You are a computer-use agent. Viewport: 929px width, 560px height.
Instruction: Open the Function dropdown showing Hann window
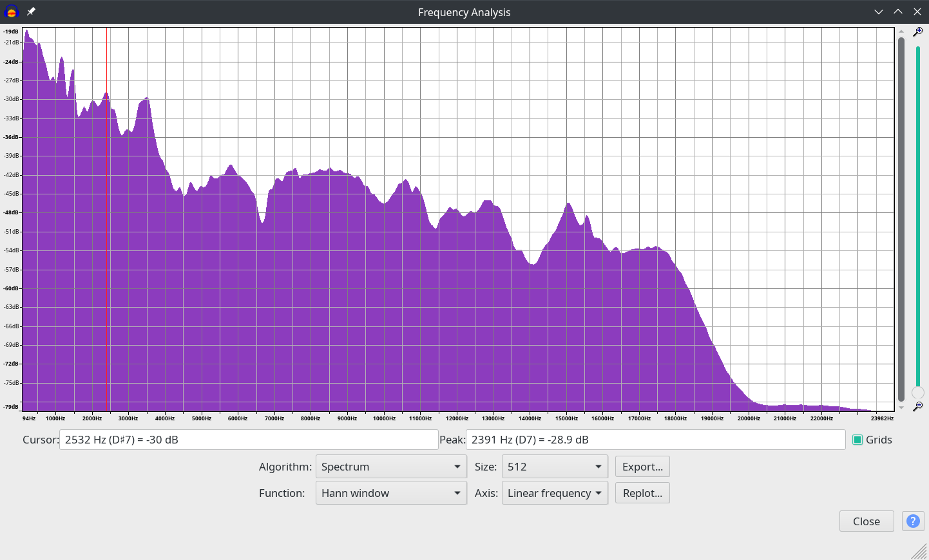(391, 493)
